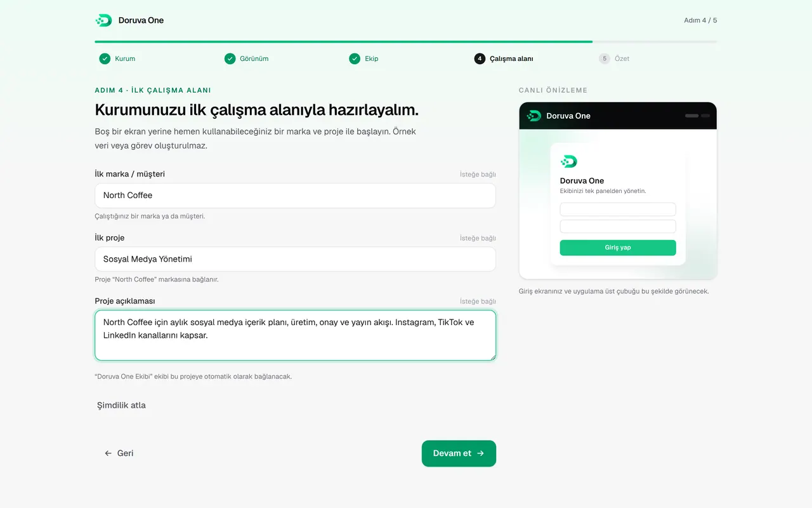
Task: Go to the Görünüm step
Action: click(x=246, y=58)
